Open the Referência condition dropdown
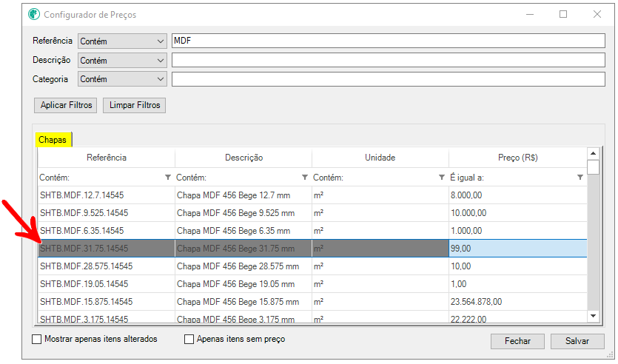This screenshot has width=618, height=364. (122, 41)
